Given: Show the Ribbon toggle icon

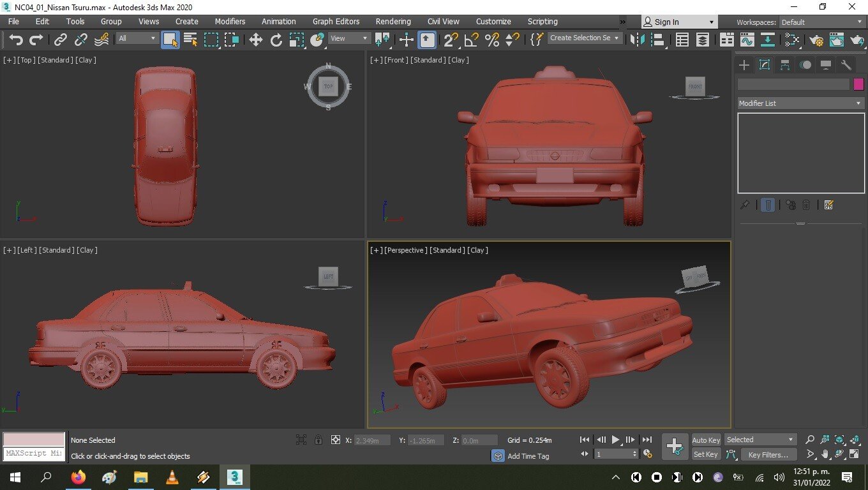Looking at the screenshot, I should tap(727, 40).
